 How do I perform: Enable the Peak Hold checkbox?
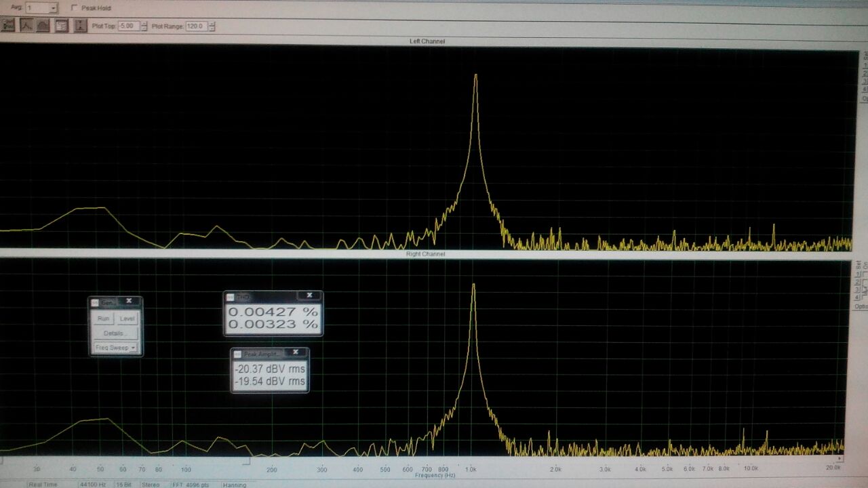pyautogui.click(x=75, y=8)
